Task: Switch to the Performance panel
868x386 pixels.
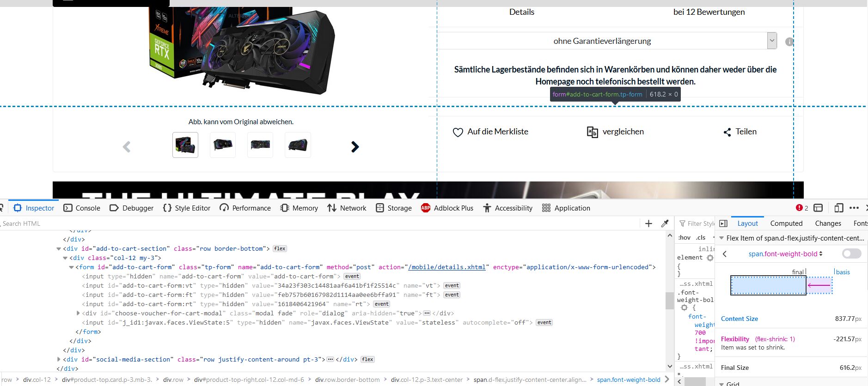Action: point(245,208)
